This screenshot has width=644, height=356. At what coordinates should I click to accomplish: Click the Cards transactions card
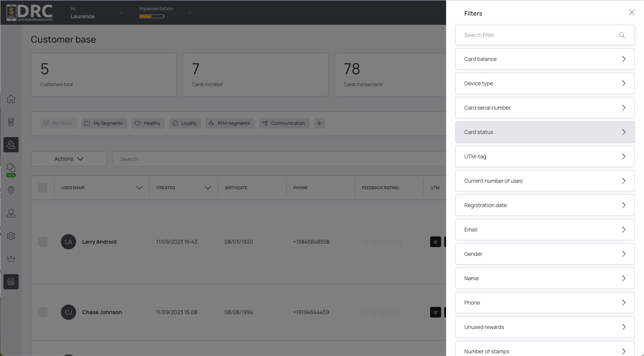click(x=390, y=75)
